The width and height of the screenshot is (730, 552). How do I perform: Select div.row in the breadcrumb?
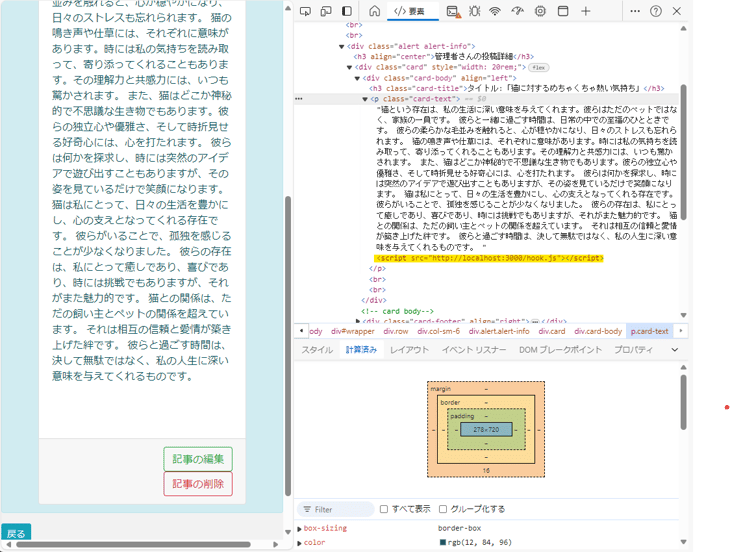tap(396, 331)
